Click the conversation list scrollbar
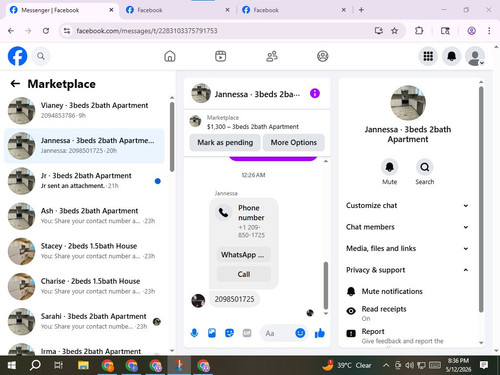The image size is (500, 375). (172, 137)
